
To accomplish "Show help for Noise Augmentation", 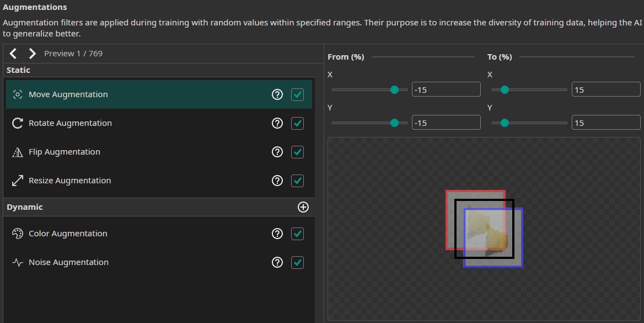I will 277,262.
